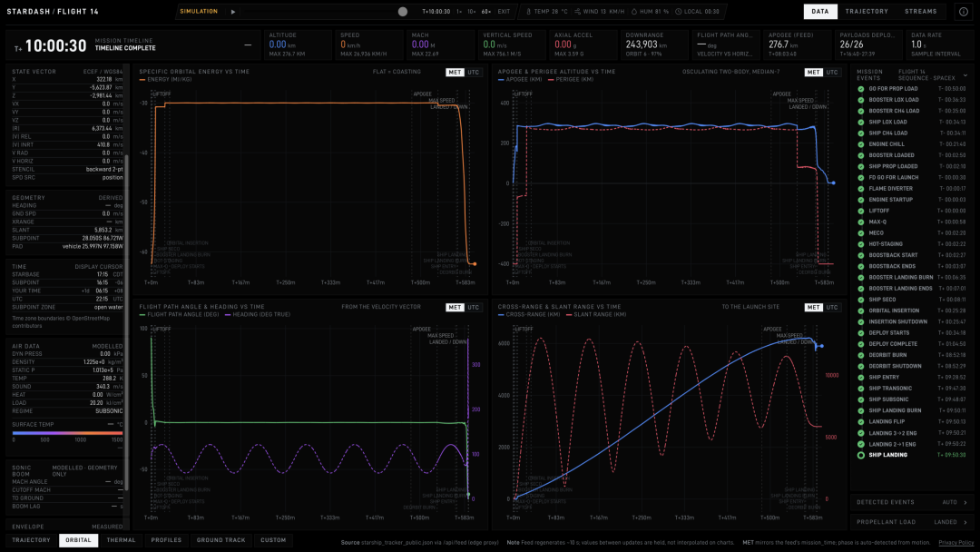Click the local time clock icon

679,11
